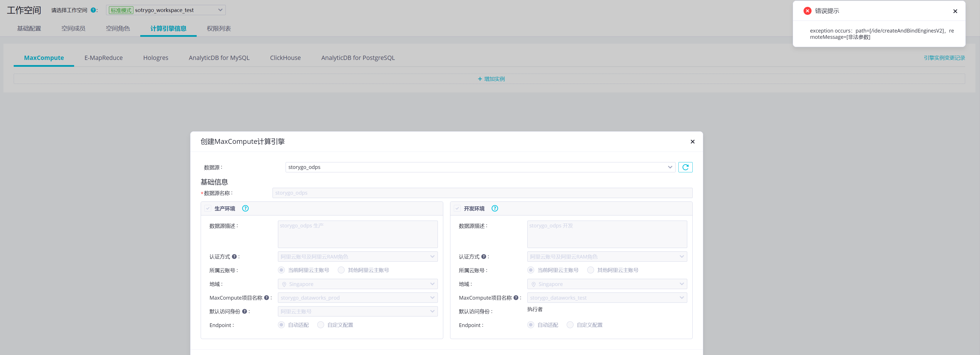This screenshot has height=355, width=980.
Task: Expand production 认证方式 dropdown
Action: [358, 257]
